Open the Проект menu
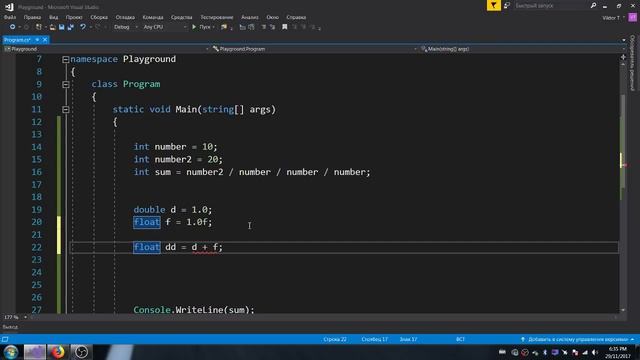This screenshot has width=640, height=360. point(74,17)
